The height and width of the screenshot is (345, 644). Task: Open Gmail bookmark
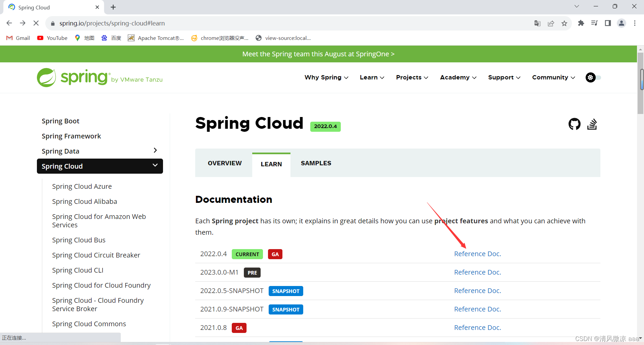pos(18,38)
